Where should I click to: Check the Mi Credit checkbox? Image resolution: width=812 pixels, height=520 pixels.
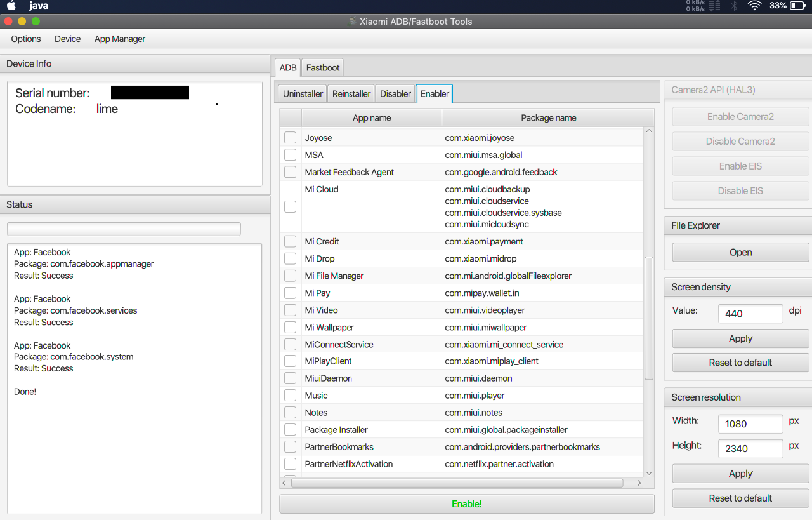click(290, 241)
